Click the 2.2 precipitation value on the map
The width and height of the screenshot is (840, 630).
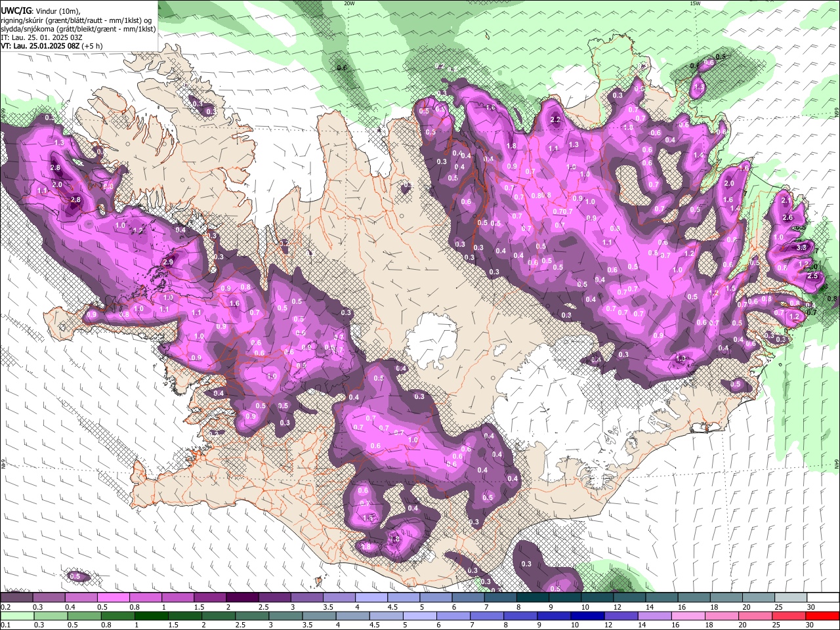(x=556, y=120)
